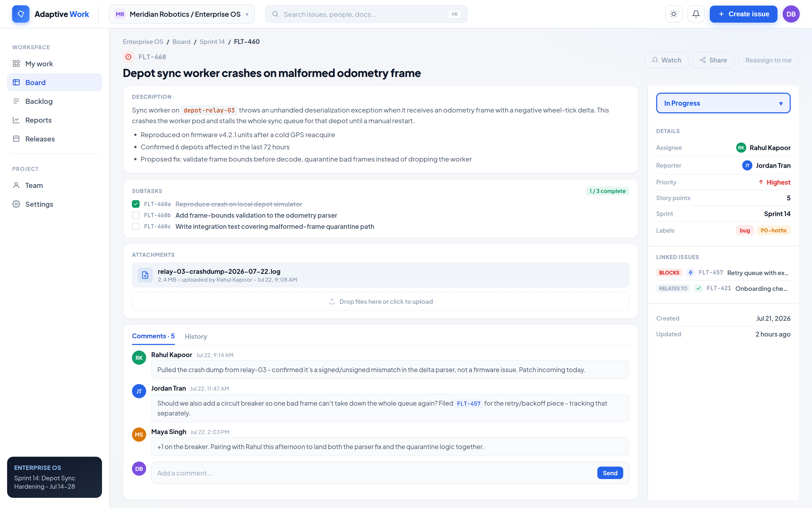Check subtask FLT-460c checkbox
This screenshot has height=508, width=812.
136,227
